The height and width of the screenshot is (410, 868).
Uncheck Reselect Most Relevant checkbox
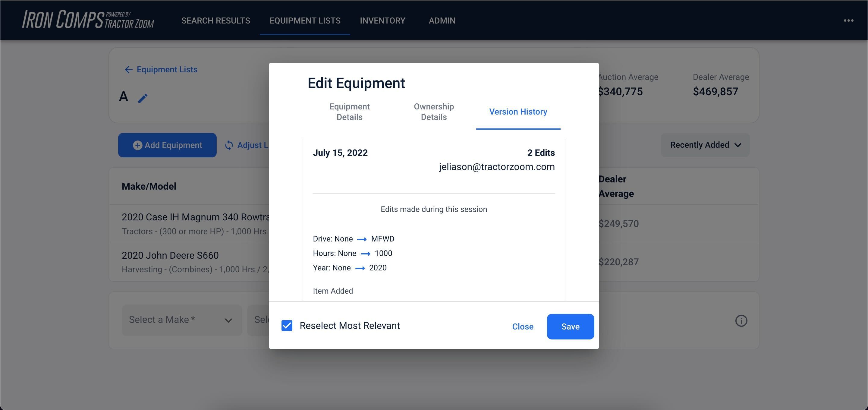click(x=287, y=326)
